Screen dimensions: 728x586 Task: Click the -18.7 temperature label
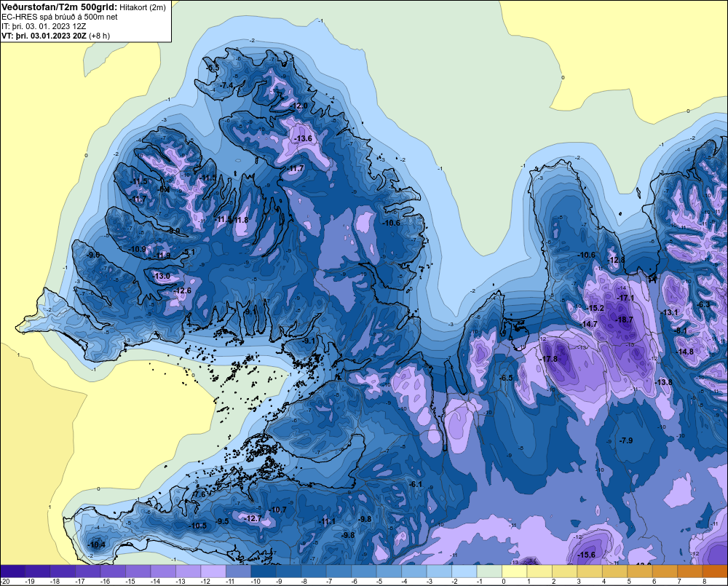coord(625,320)
